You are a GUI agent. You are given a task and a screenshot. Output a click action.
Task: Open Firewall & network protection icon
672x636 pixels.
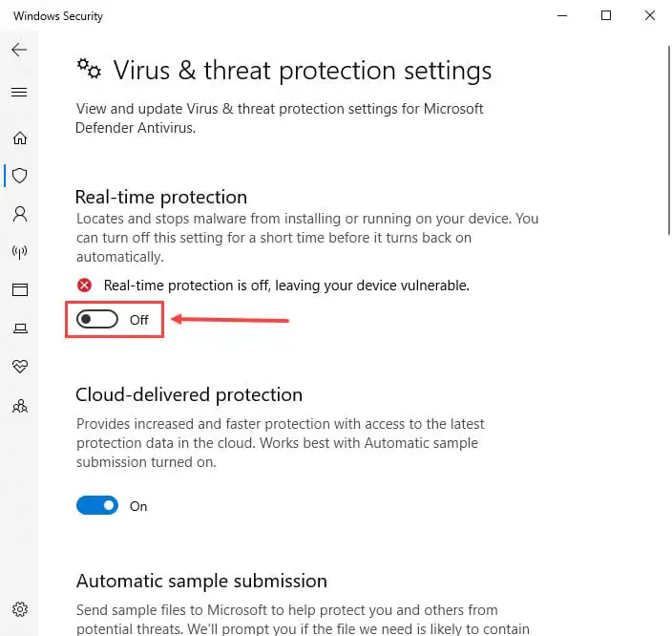(19, 252)
